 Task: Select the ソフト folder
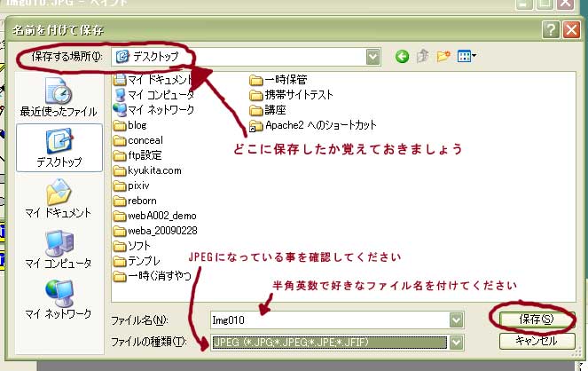132,246
